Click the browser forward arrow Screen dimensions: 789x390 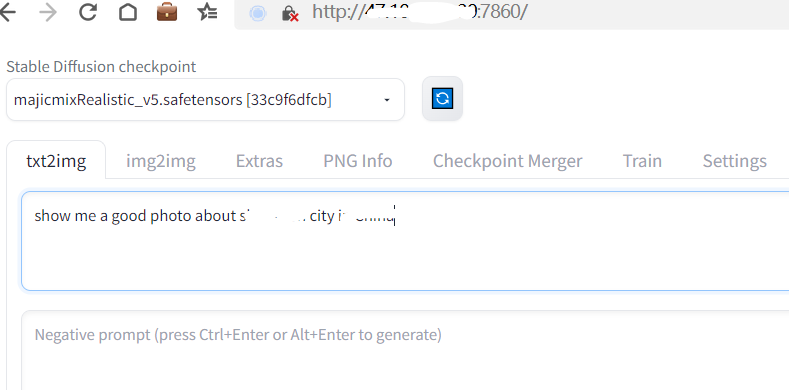click(48, 12)
